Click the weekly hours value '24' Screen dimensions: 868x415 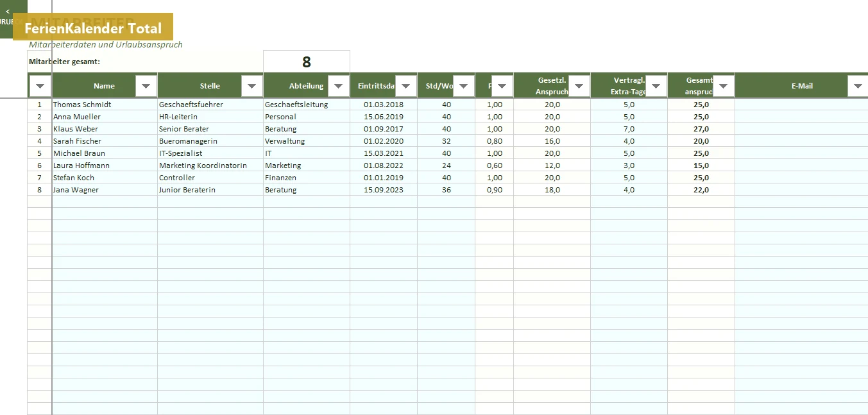tap(447, 165)
